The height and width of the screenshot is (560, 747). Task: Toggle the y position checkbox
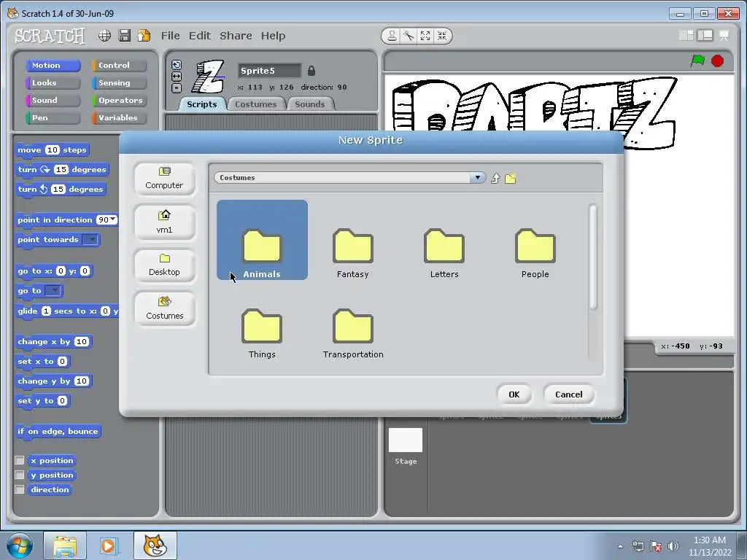coord(20,475)
